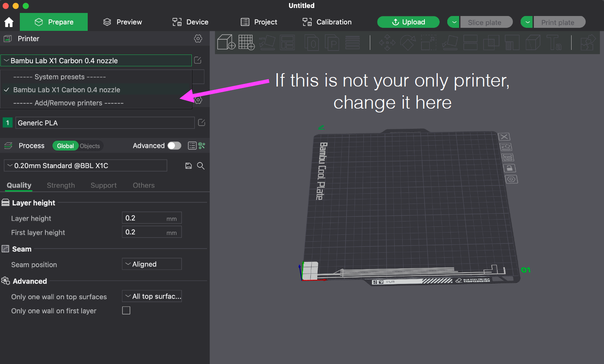Go to the Home screen icon

tap(9, 22)
